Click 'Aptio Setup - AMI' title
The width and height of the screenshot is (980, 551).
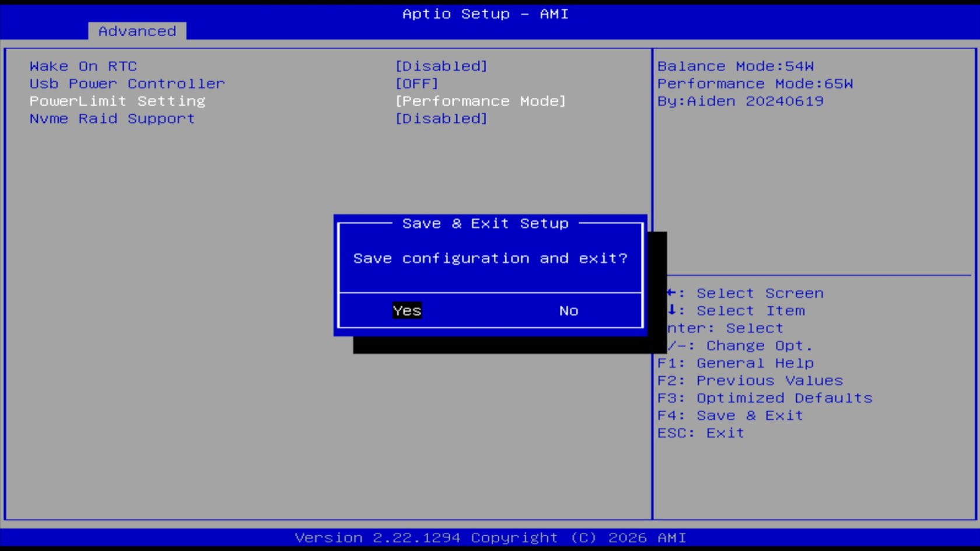(485, 14)
